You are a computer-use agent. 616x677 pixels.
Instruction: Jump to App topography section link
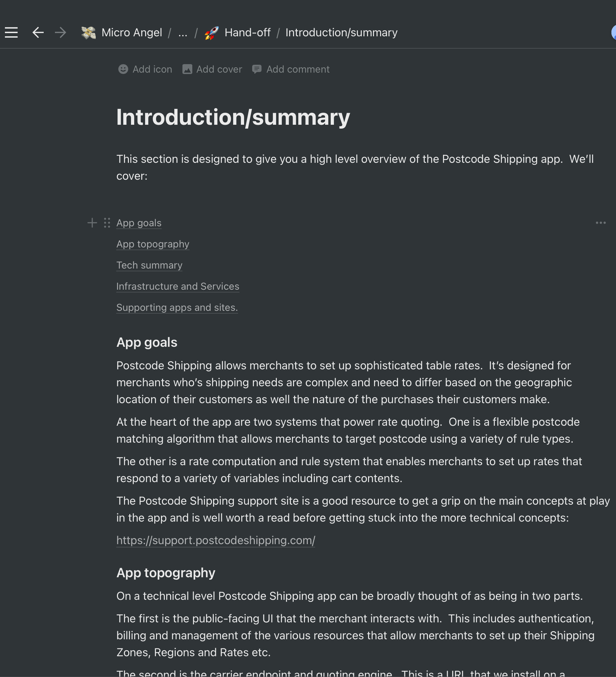153,244
